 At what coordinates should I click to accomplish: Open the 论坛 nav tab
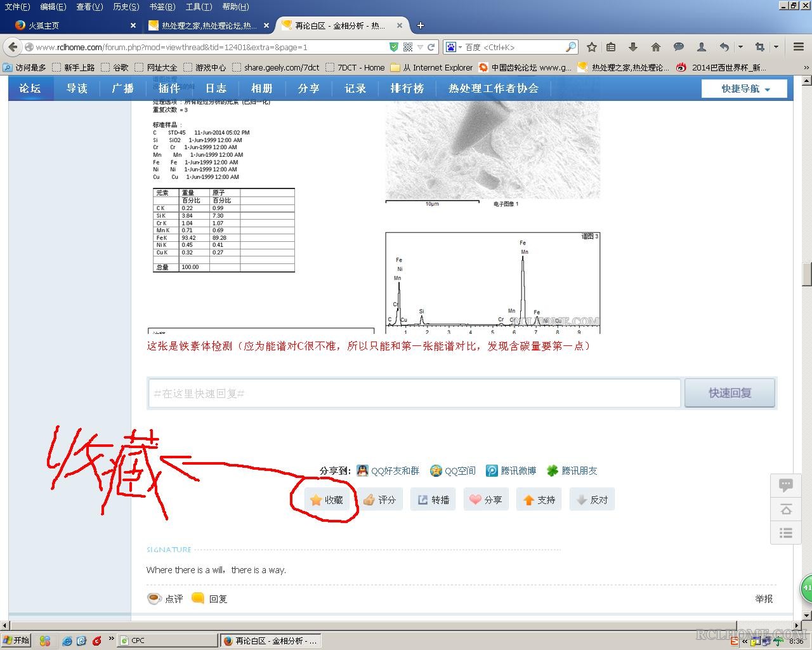(x=30, y=88)
